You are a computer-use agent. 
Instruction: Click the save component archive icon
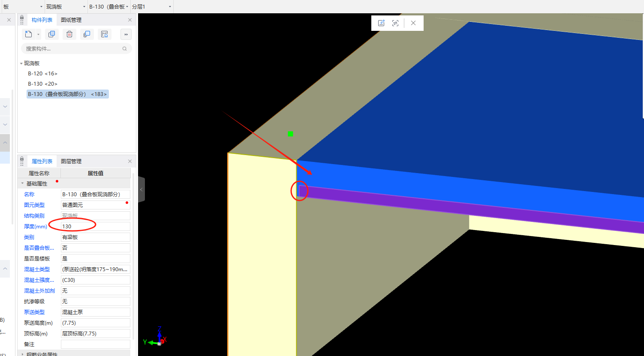coord(104,34)
